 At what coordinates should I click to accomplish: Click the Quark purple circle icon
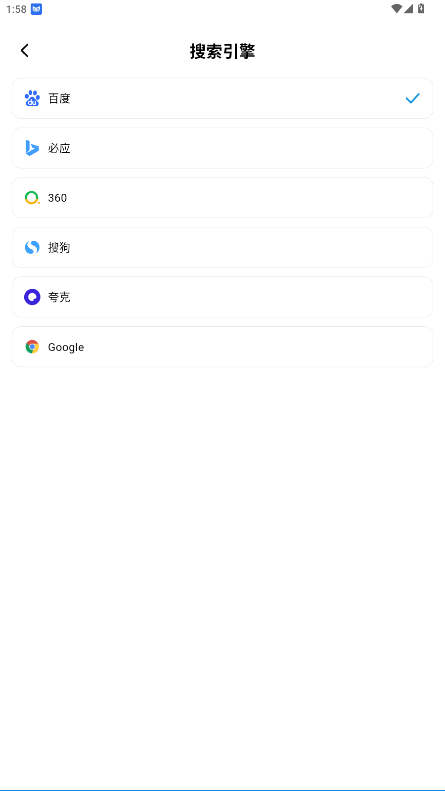[x=32, y=297]
